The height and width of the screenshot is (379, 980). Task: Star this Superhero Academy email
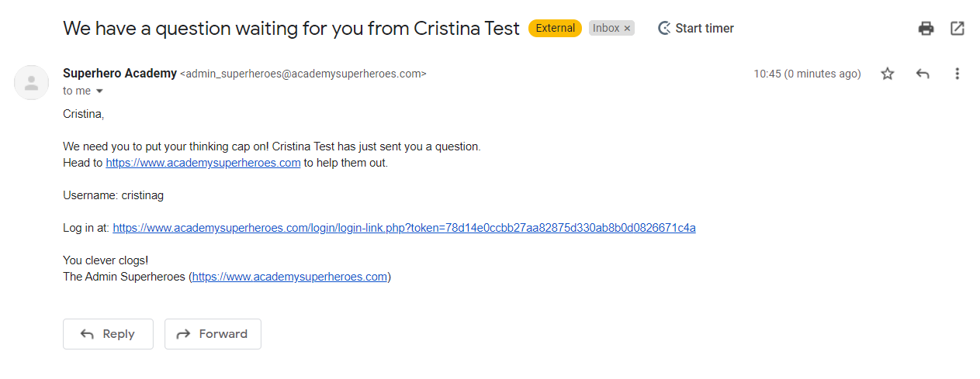pos(888,74)
